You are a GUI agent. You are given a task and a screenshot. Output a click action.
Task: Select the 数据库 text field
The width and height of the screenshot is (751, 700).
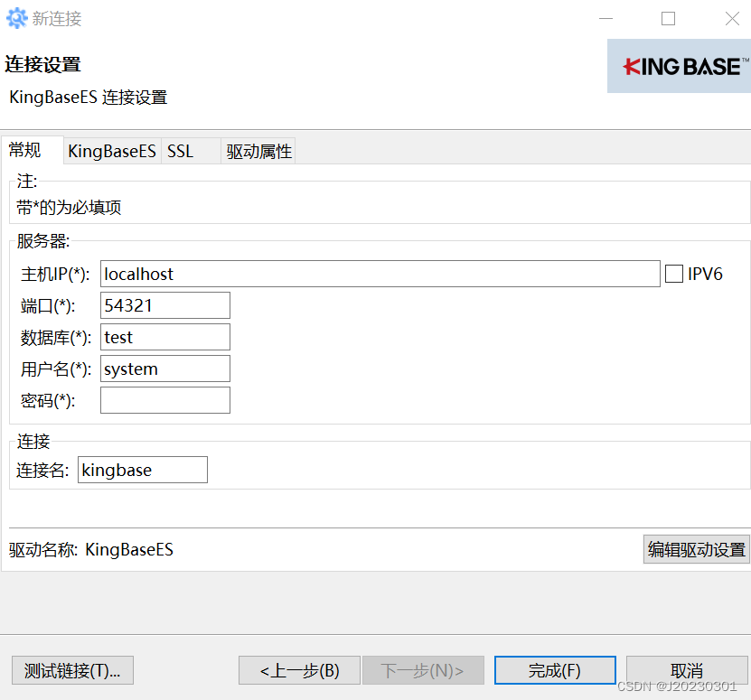164,337
